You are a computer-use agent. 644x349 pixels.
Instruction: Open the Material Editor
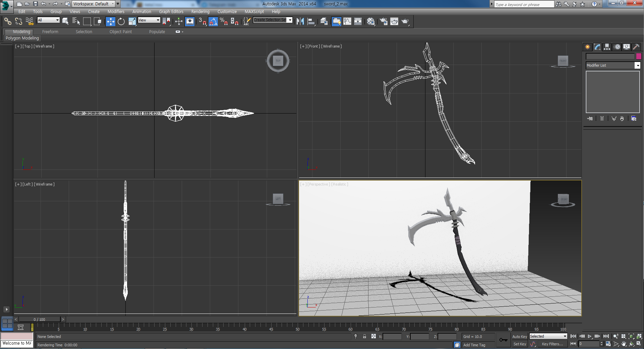(x=370, y=21)
